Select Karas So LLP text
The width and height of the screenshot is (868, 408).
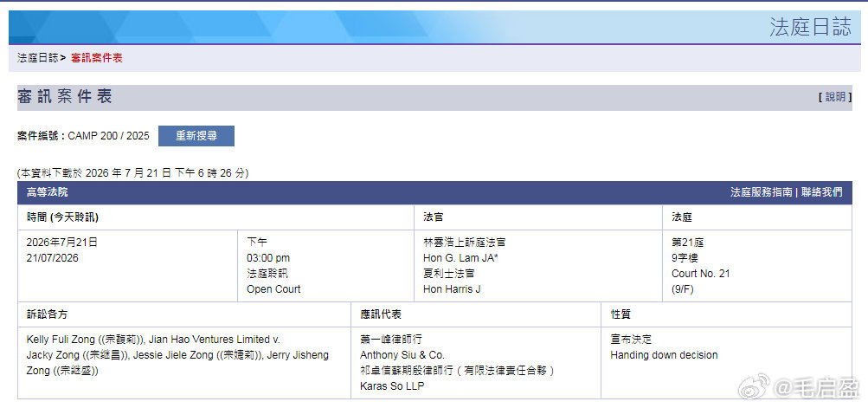coord(392,386)
